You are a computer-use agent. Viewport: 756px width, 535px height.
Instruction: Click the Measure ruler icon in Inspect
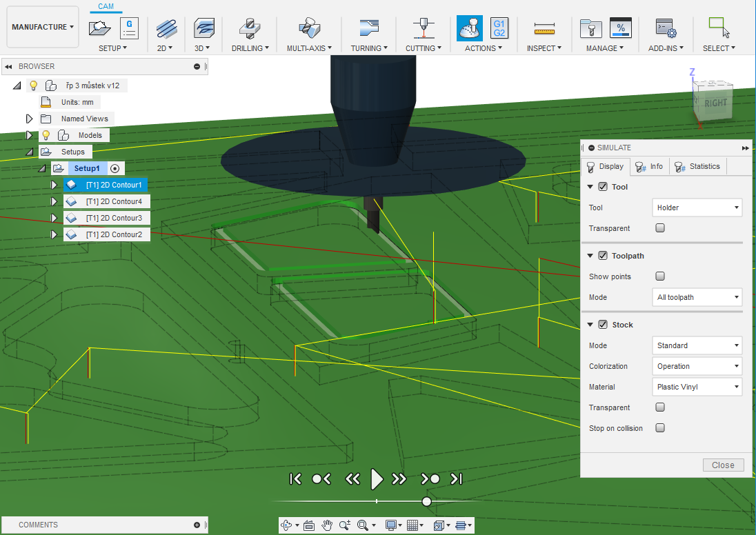click(545, 28)
